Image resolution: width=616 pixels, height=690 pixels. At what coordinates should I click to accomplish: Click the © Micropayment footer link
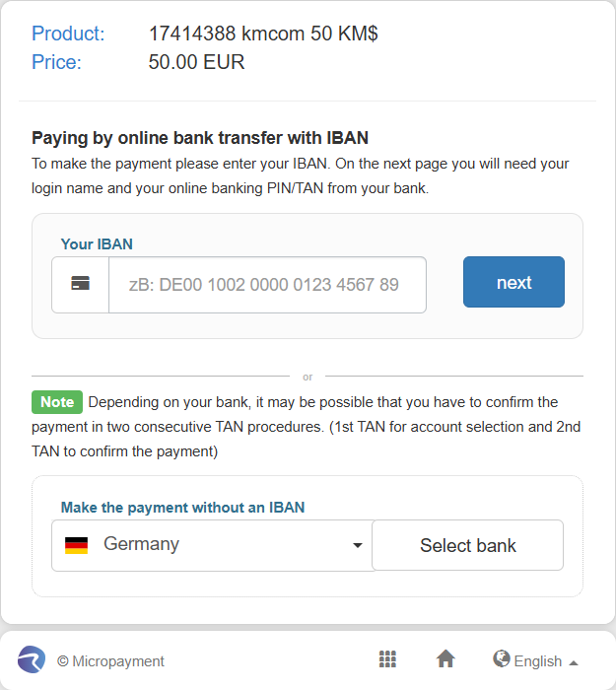click(x=110, y=661)
